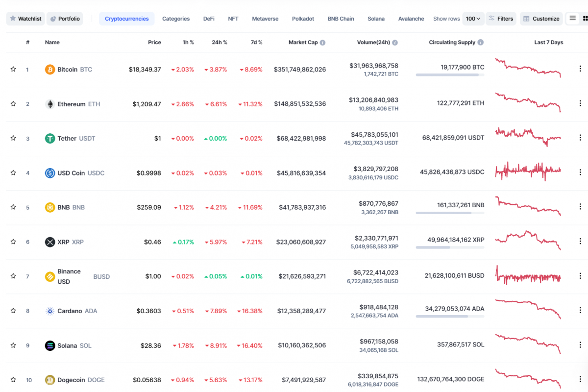Switch to the NFT tab
Screen dimensions: 588x392
tap(233, 19)
